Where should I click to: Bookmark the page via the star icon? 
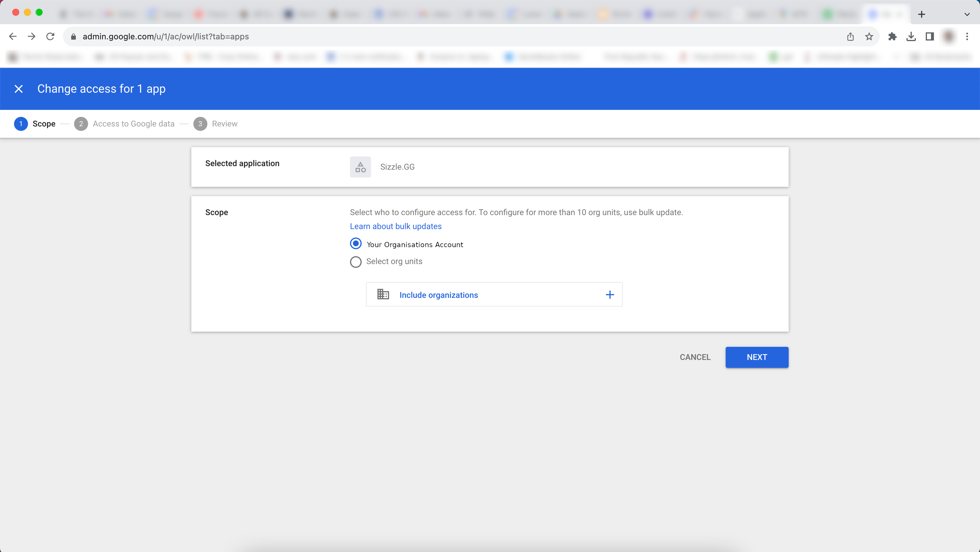coord(869,36)
